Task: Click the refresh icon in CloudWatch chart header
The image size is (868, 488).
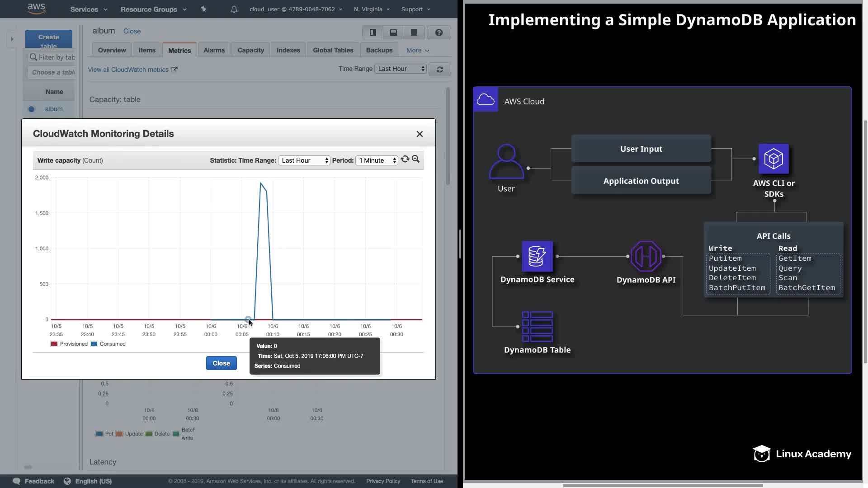Action: (405, 159)
